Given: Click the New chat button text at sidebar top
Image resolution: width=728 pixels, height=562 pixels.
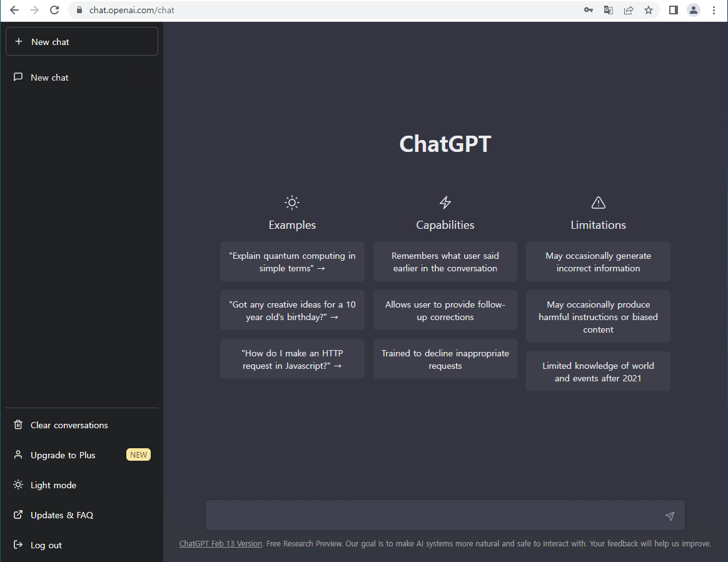Looking at the screenshot, I should pos(50,42).
